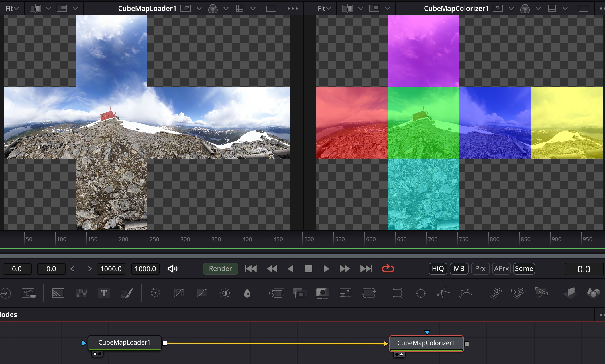This screenshot has height=364, width=605.
Task: Go to first frame of the clip
Action: pyautogui.click(x=251, y=269)
